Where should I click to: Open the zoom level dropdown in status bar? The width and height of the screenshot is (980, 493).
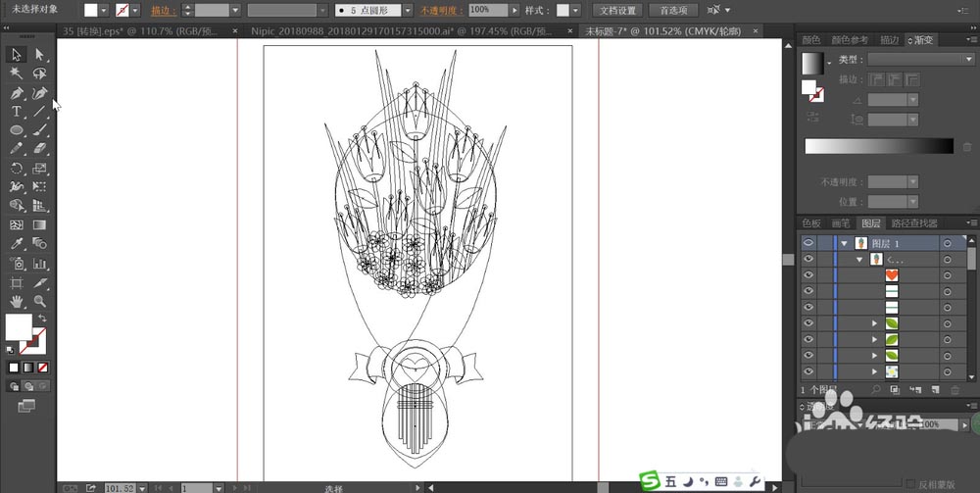click(142, 488)
